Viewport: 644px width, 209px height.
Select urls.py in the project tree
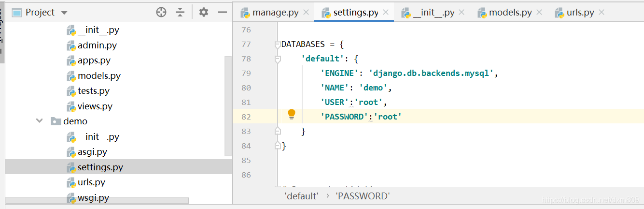pos(91,182)
